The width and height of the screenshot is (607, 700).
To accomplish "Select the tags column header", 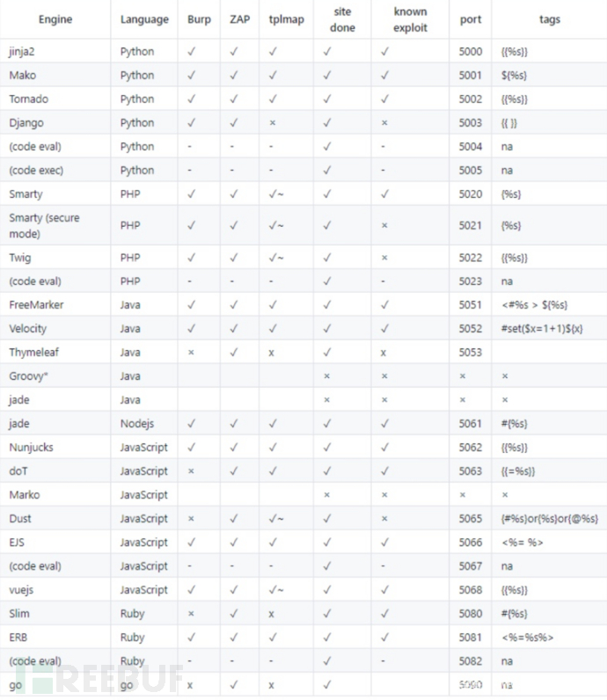I will [x=549, y=18].
